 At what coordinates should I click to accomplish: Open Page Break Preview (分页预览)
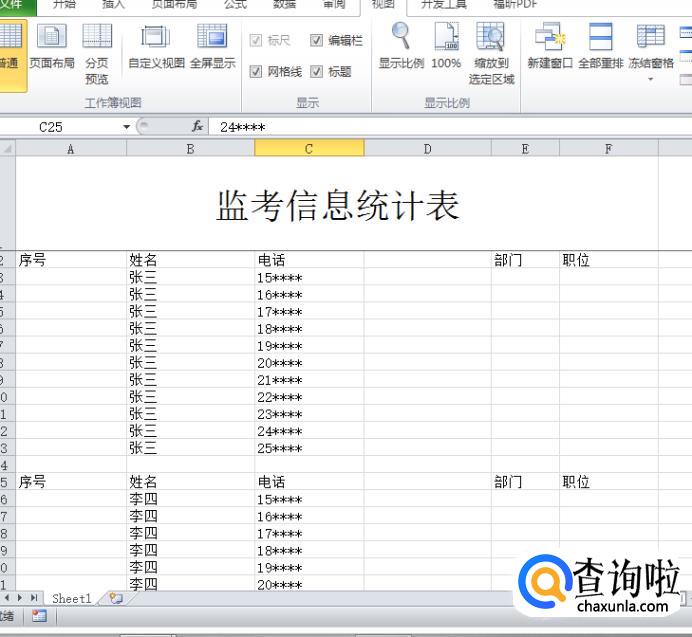pyautogui.click(x=97, y=54)
